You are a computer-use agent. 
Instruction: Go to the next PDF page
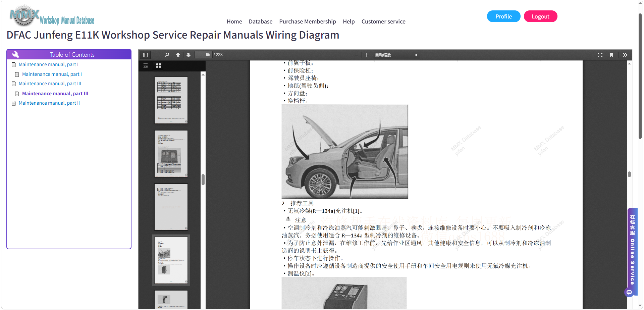tap(189, 55)
